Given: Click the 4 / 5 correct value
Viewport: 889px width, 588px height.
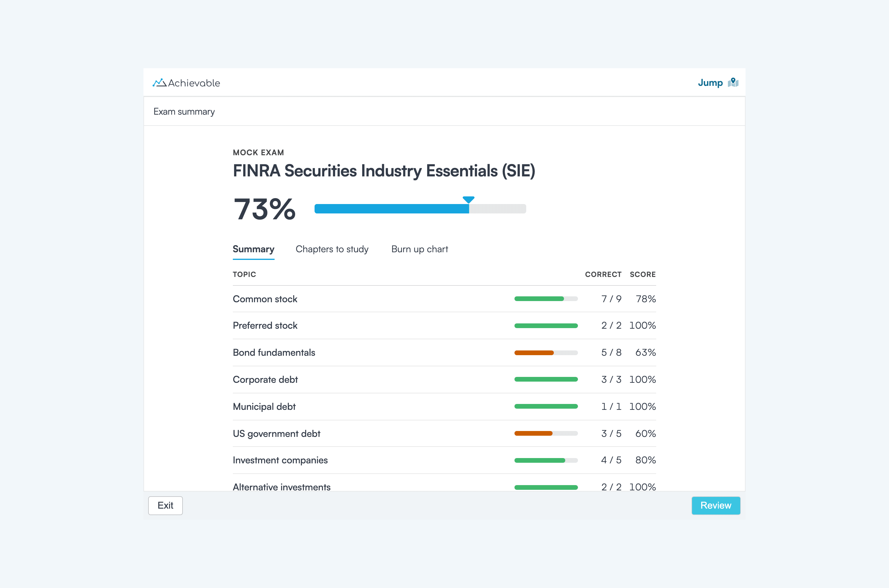Looking at the screenshot, I should (611, 460).
